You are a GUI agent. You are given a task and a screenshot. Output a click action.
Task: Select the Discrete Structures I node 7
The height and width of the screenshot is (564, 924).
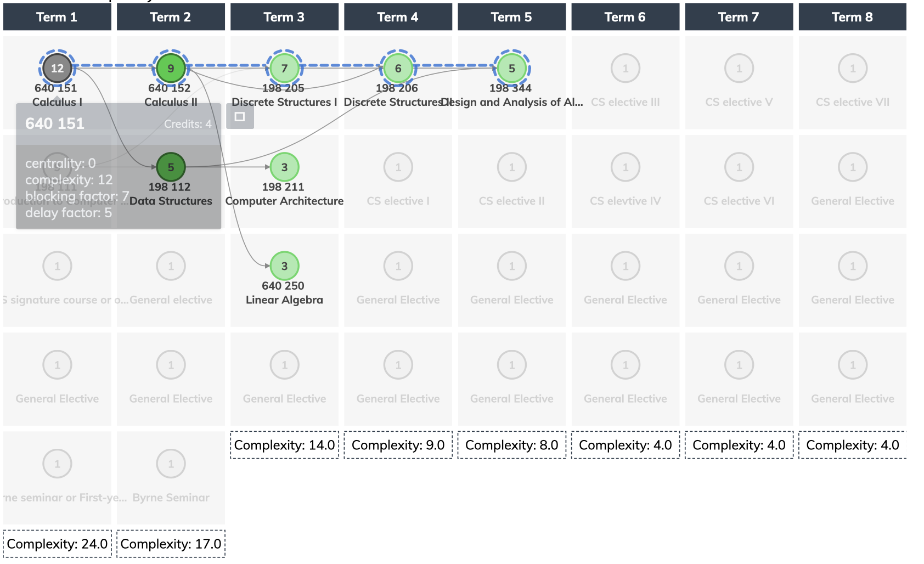(x=284, y=68)
